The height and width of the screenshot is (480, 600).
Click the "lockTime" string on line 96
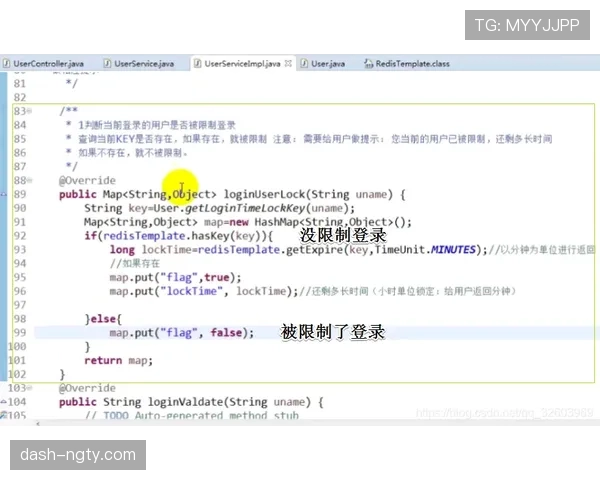pos(191,291)
